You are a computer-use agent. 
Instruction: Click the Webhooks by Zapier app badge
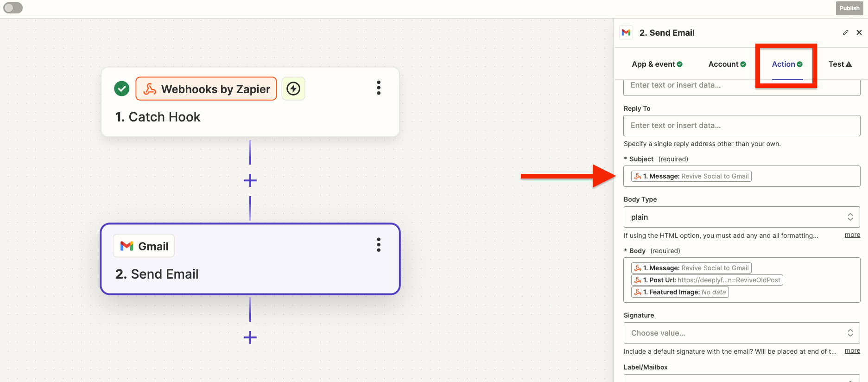coord(206,89)
